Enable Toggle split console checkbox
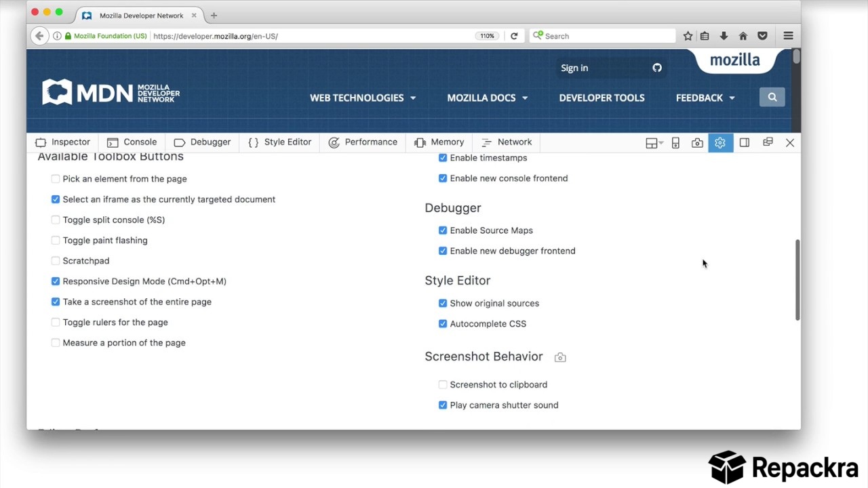 coord(56,220)
